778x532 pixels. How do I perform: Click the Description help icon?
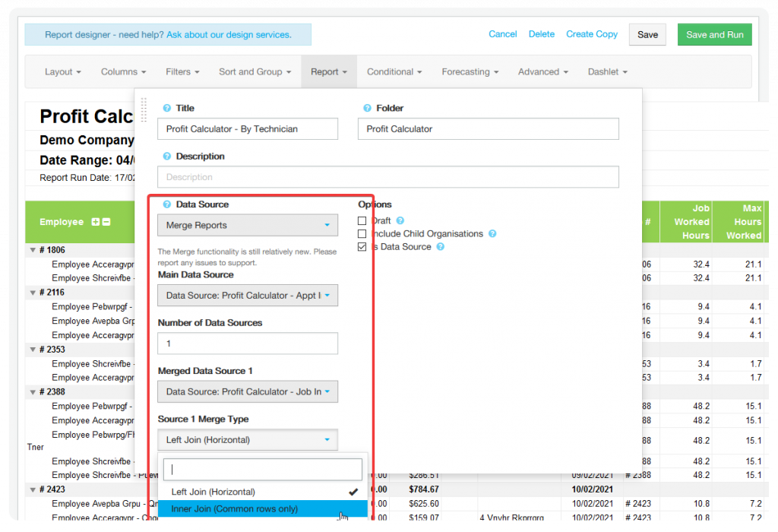point(167,157)
